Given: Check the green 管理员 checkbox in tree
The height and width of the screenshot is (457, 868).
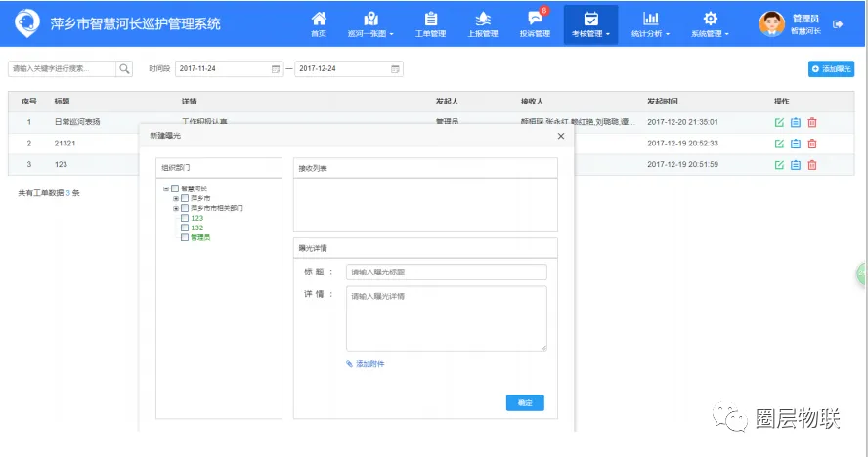Looking at the screenshot, I should 185,237.
